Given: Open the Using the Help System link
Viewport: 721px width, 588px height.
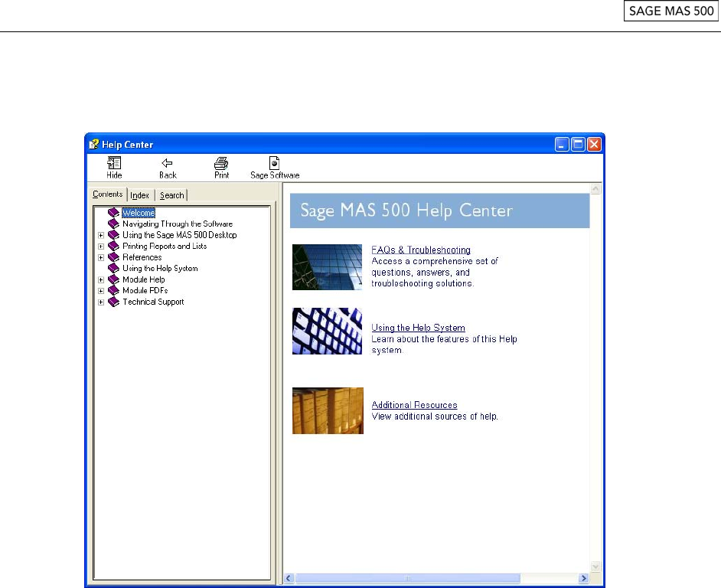Looking at the screenshot, I should (x=418, y=328).
